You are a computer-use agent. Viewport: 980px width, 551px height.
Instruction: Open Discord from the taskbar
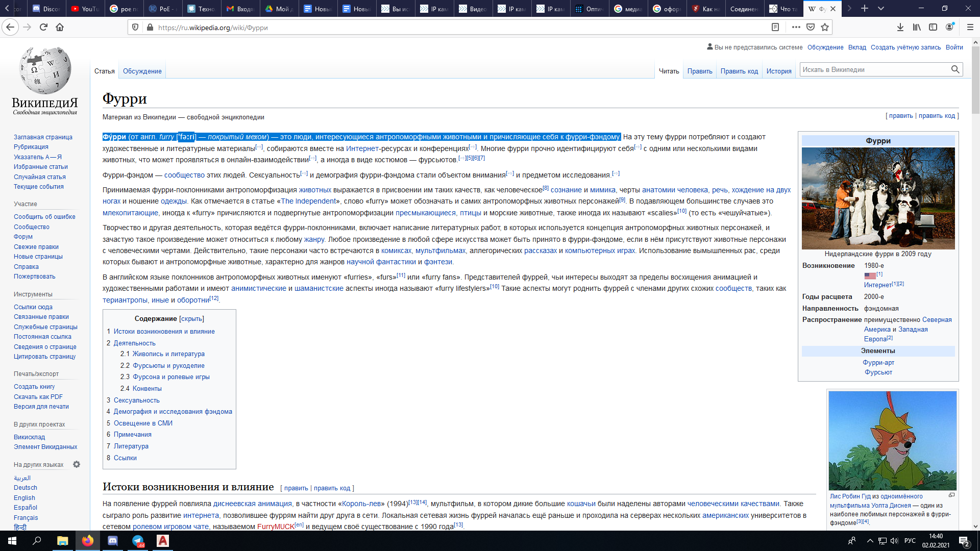[x=113, y=541]
